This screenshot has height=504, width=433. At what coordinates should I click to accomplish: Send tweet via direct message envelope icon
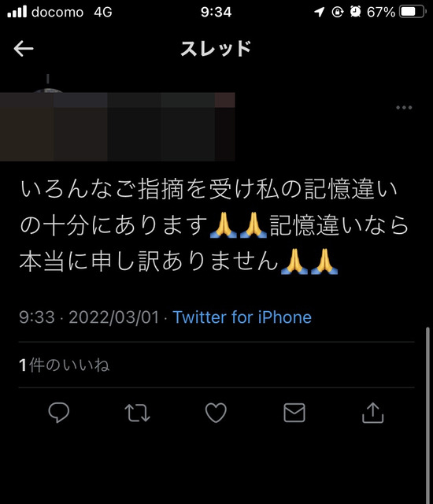[x=294, y=413]
